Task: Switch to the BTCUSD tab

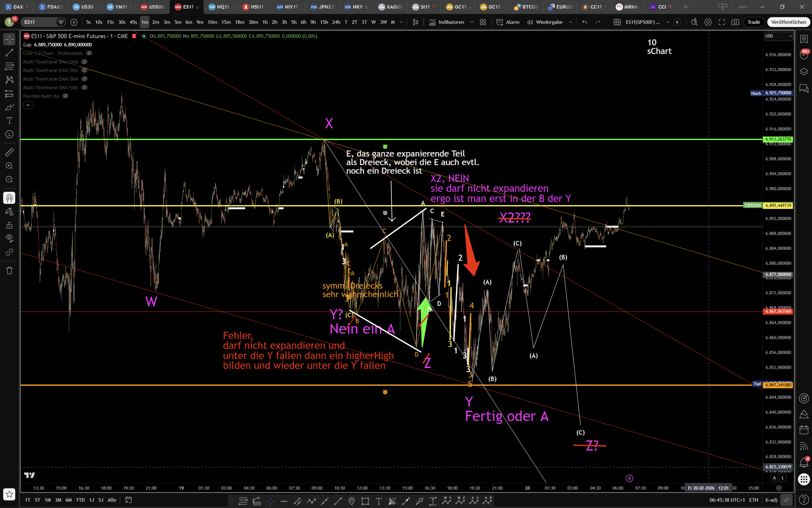Action: pos(526,7)
